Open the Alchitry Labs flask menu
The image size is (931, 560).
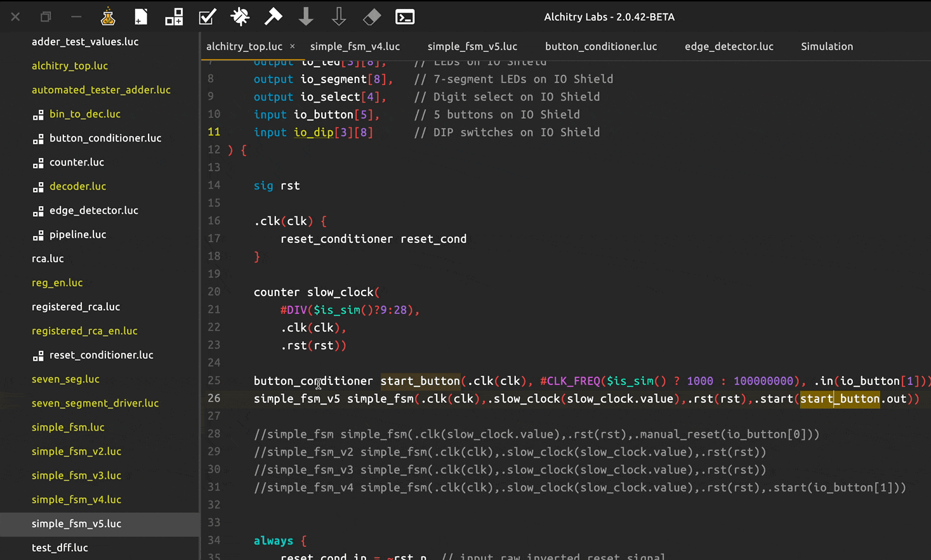pos(108,17)
